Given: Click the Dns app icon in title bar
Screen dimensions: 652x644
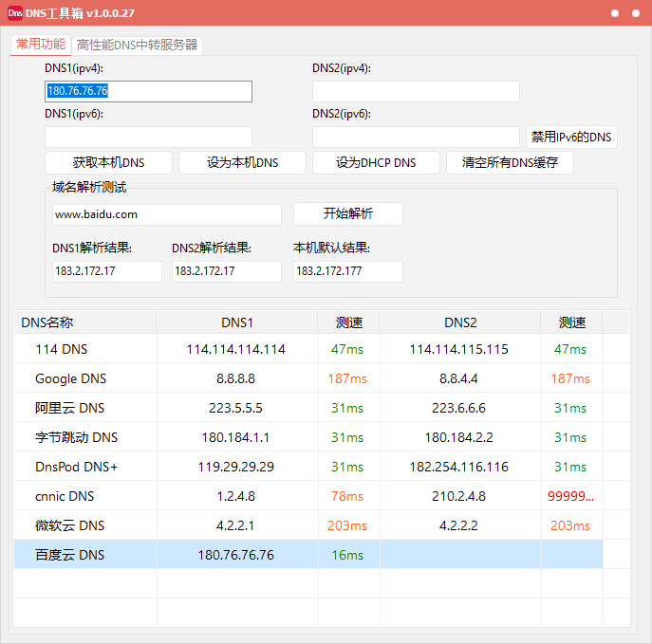Looking at the screenshot, I should 15,13.
